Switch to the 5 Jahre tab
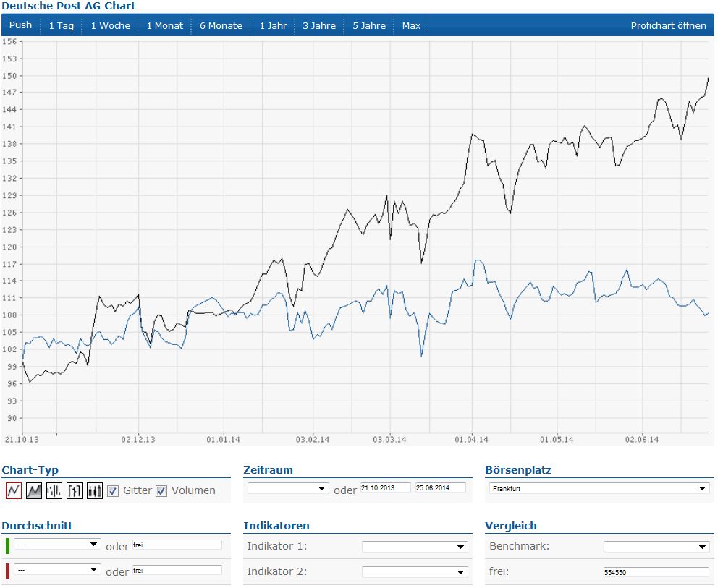 pyautogui.click(x=369, y=26)
